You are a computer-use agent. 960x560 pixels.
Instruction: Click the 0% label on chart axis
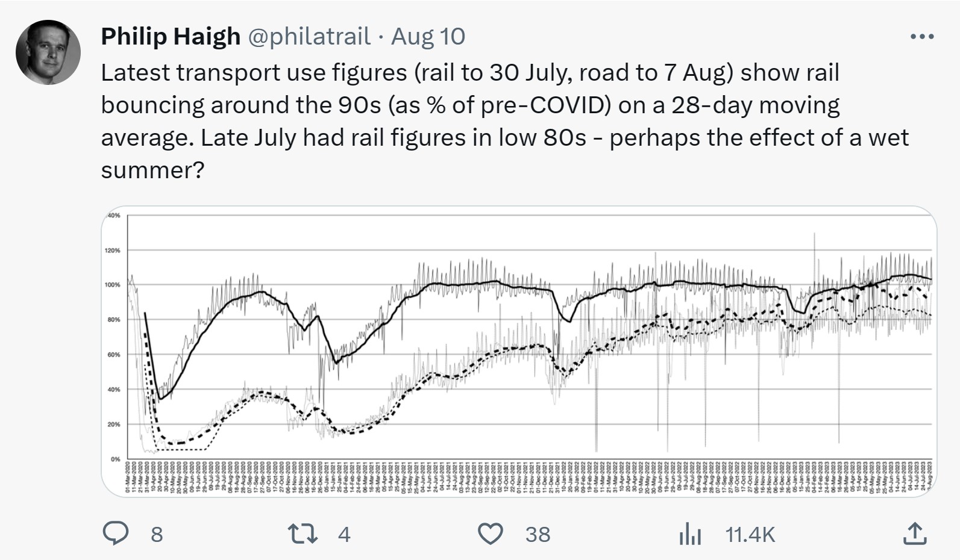coord(115,459)
